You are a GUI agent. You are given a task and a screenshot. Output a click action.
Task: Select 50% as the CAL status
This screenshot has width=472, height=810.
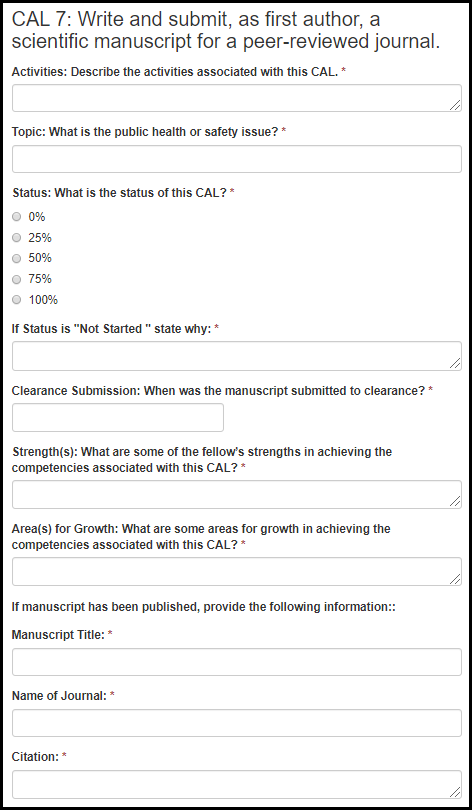pos(17,258)
